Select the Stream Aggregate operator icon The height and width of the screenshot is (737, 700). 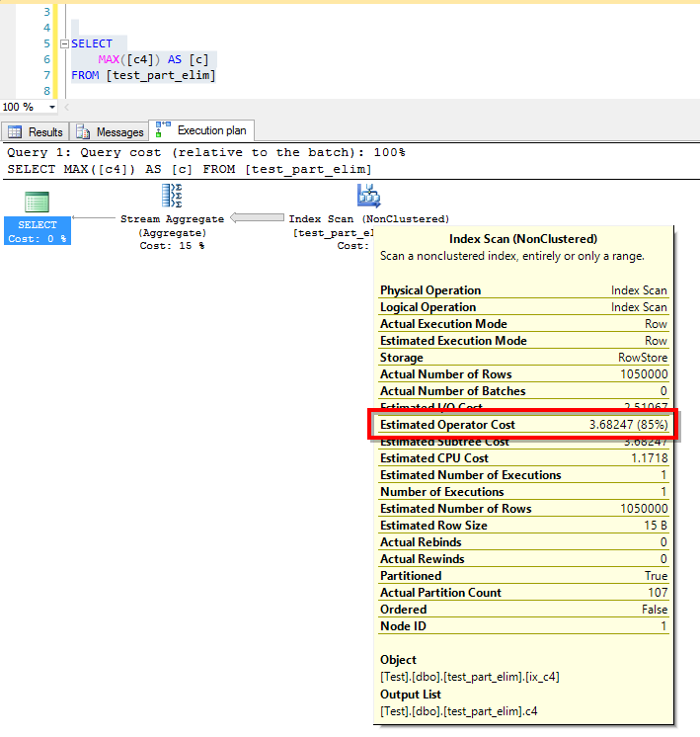[173, 196]
